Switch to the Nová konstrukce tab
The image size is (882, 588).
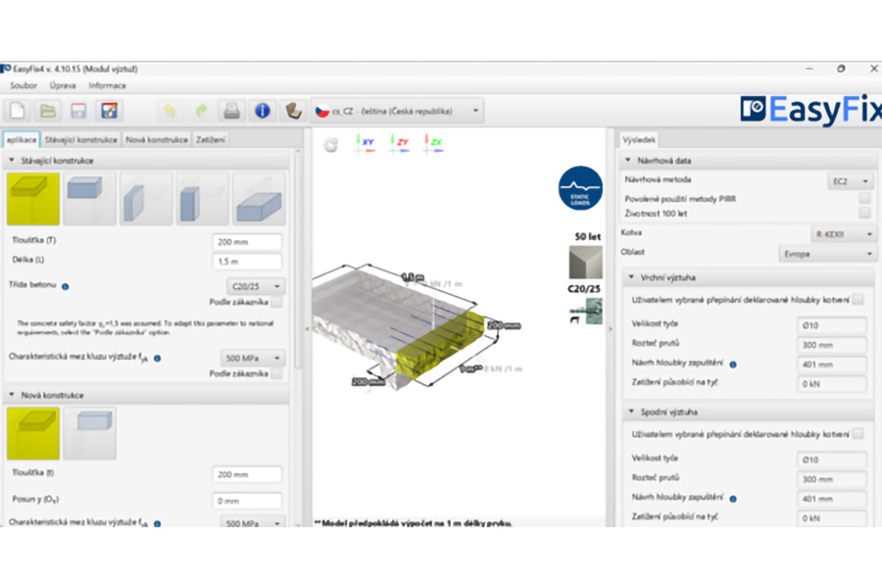pos(157,139)
